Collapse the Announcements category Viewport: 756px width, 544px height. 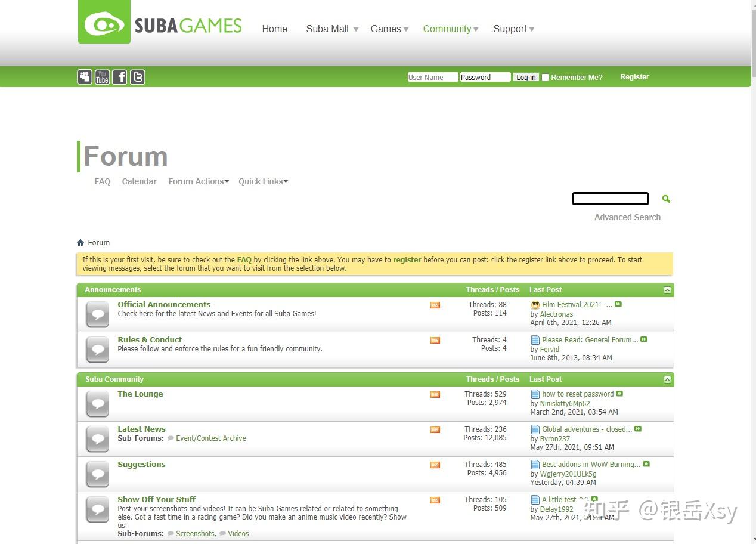(667, 290)
